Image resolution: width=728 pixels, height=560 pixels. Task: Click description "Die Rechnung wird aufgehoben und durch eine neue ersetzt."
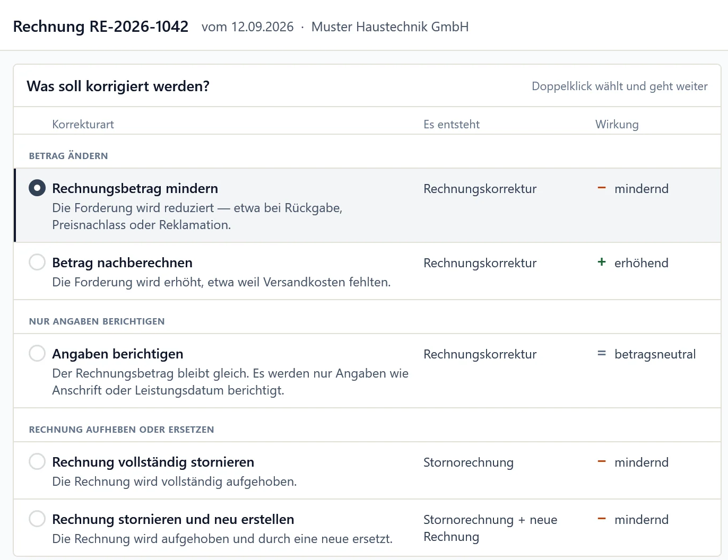222,539
